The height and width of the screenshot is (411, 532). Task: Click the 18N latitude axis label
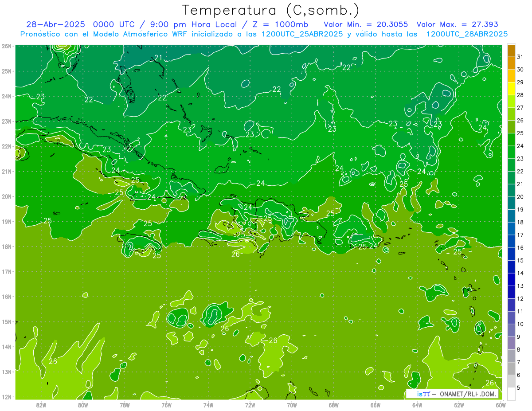point(6,247)
